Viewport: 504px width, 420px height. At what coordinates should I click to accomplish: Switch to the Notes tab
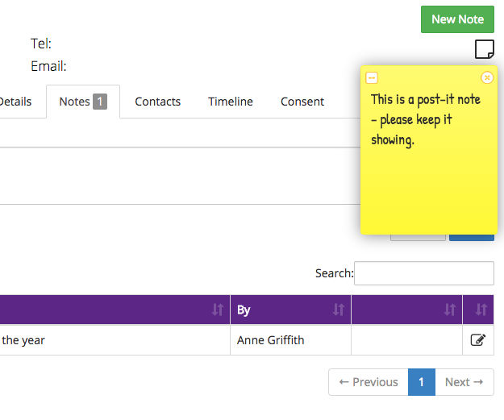click(x=83, y=102)
